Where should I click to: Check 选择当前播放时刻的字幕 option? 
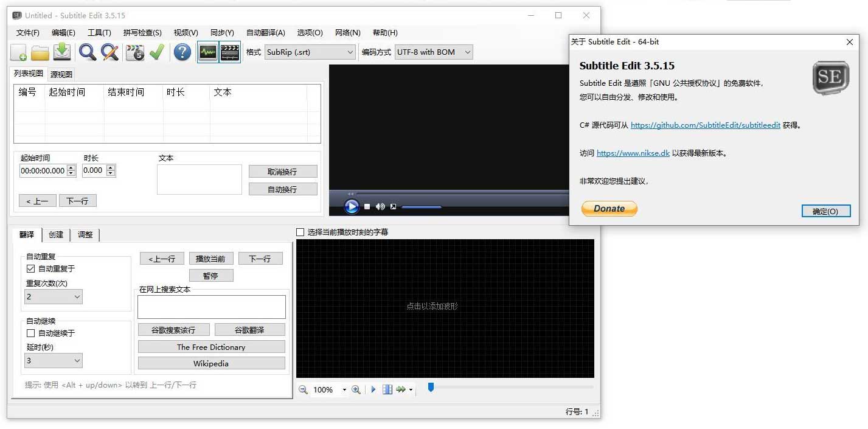300,232
